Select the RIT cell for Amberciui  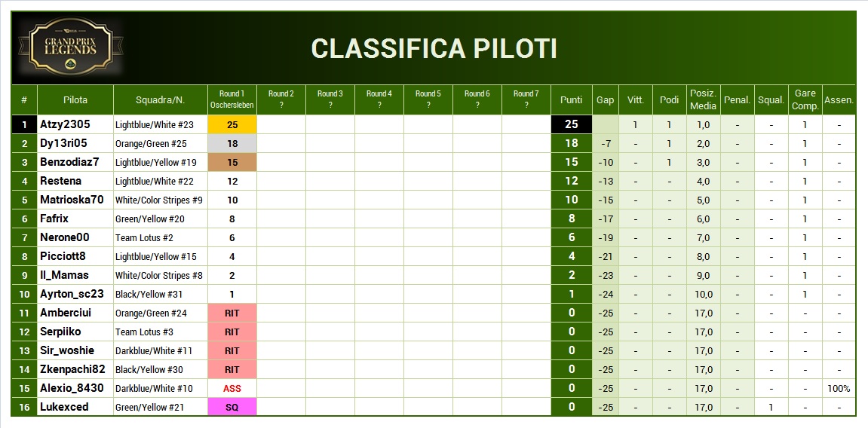tap(232, 313)
